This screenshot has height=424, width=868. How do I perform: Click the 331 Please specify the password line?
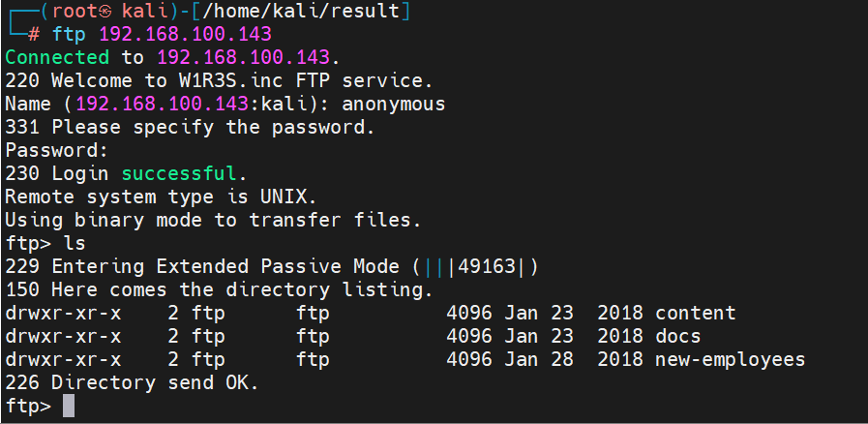pos(189,127)
